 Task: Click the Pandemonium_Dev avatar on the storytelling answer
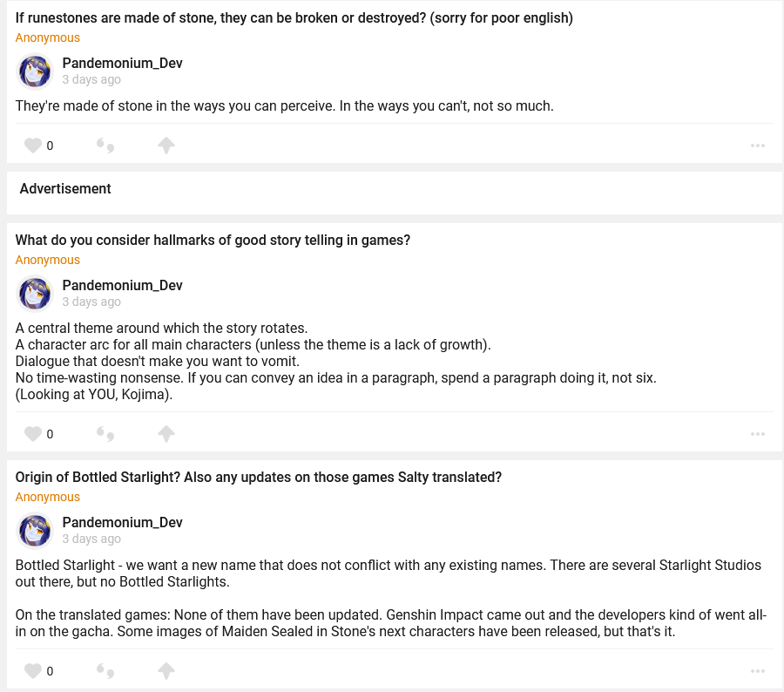(x=36, y=294)
